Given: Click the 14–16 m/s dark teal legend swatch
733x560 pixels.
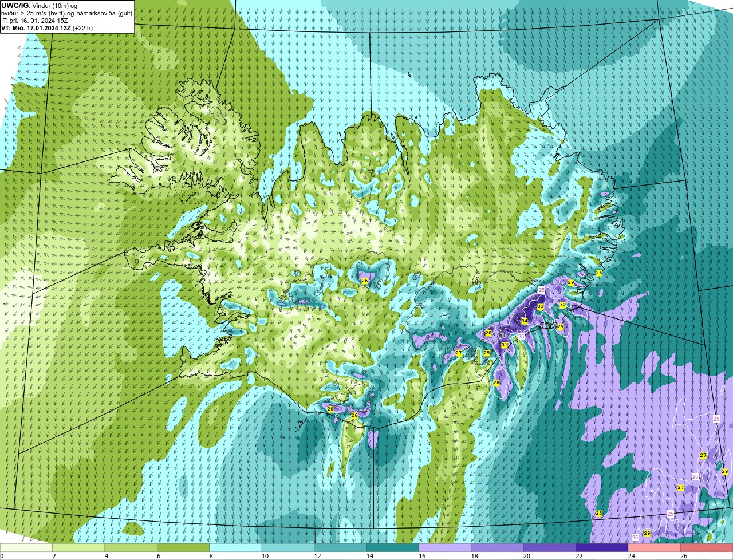Looking at the screenshot, I should click(x=393, y=547).
